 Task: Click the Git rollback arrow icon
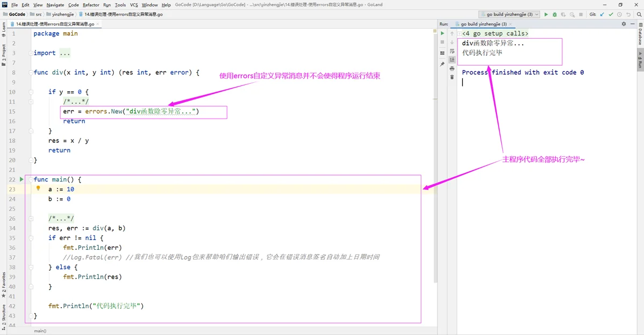coord(628,14)
